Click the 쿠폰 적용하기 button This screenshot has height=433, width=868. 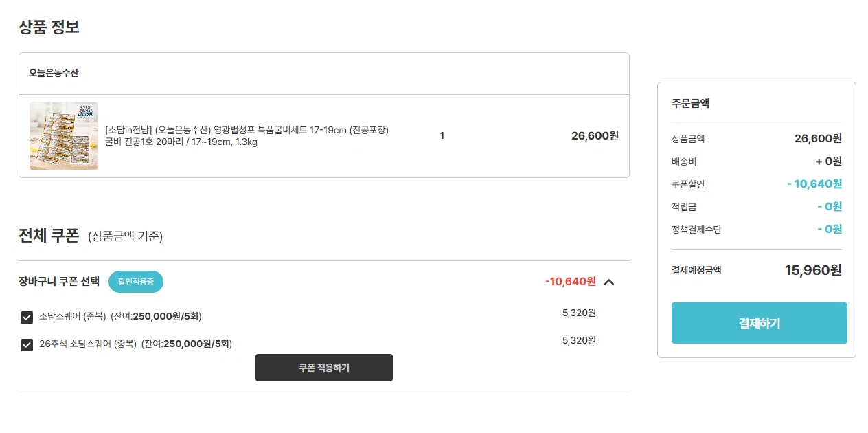pos(324,368)
